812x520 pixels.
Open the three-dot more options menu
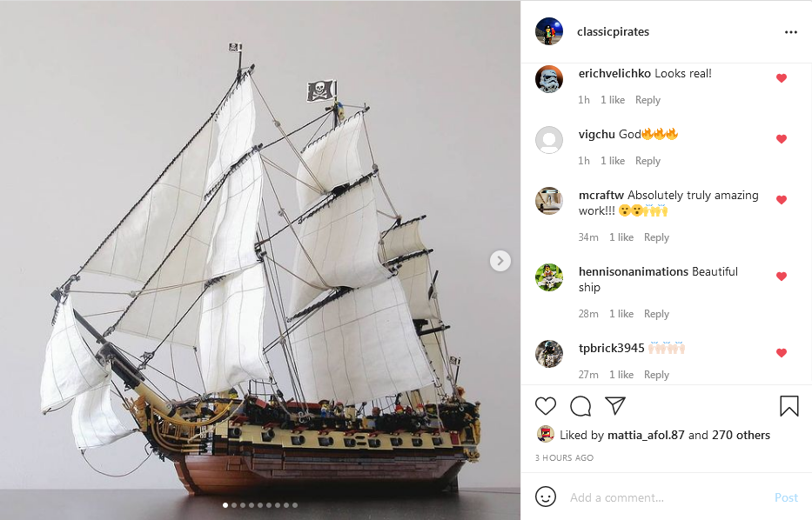791,32
